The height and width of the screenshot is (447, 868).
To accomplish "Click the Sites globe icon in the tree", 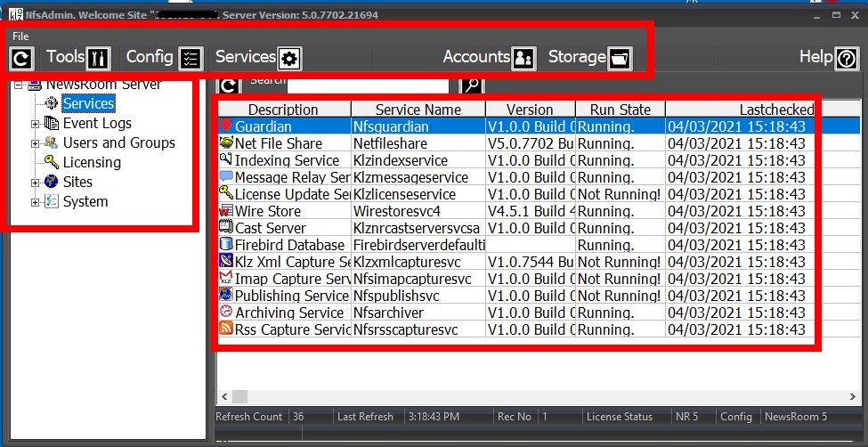I will tap(51, 182).
